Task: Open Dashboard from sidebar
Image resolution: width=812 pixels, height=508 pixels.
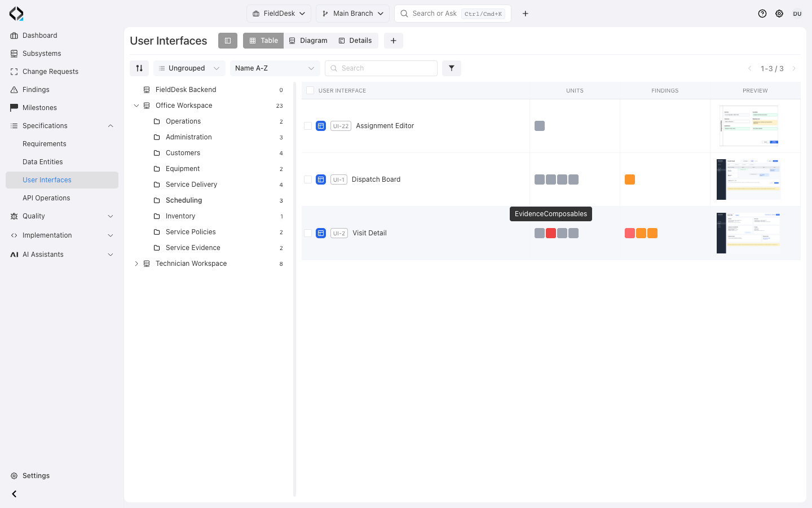Action: (62, 36)
